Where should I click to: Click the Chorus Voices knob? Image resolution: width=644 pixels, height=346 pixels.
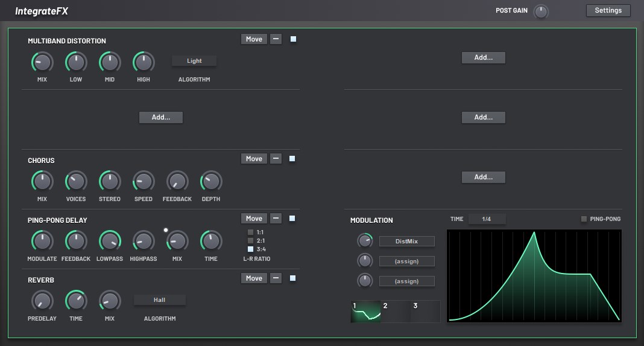coord(76,181)
